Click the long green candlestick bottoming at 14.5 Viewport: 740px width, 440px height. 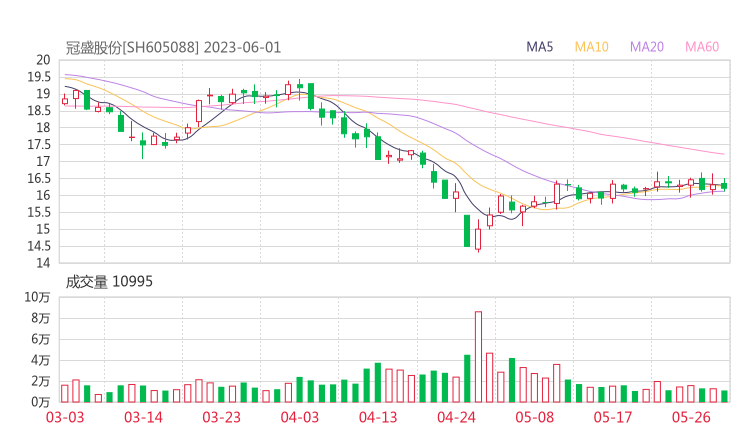[467, 231]
